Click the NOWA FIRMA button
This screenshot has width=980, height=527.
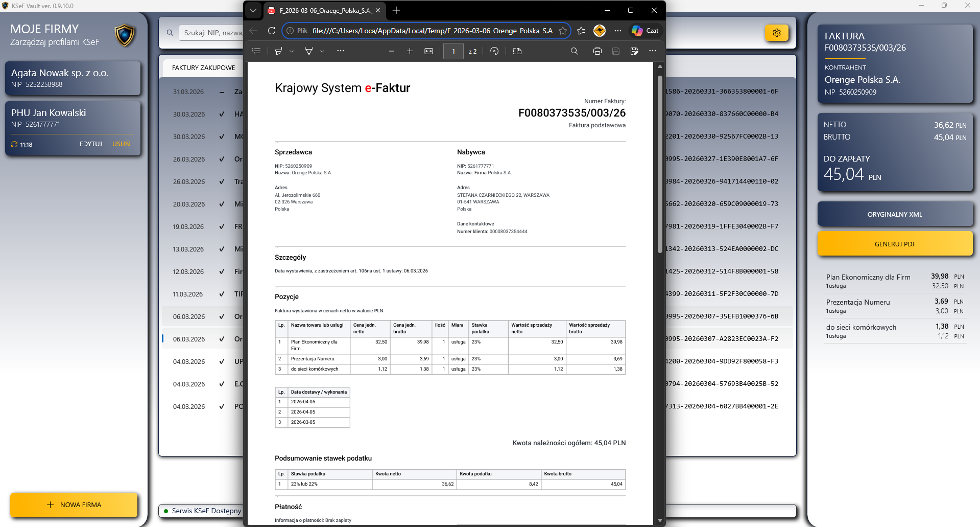click(x=74, y=505)
